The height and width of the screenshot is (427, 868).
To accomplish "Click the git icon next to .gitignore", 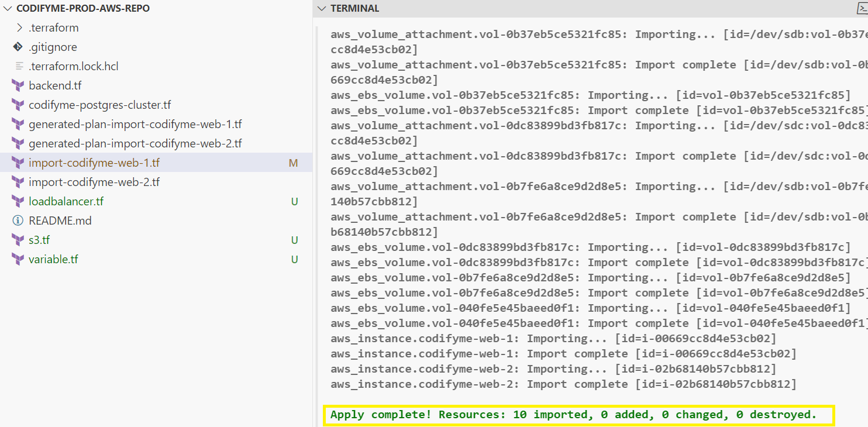I will (18, 47).
